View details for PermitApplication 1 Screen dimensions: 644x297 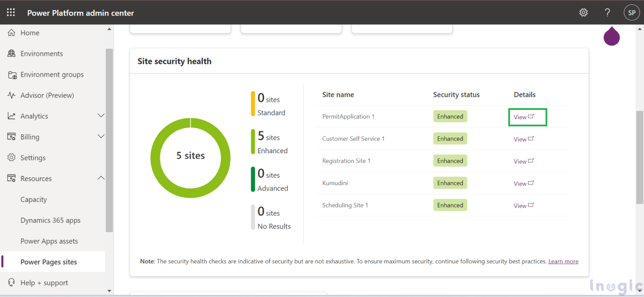tap(524, 117)
